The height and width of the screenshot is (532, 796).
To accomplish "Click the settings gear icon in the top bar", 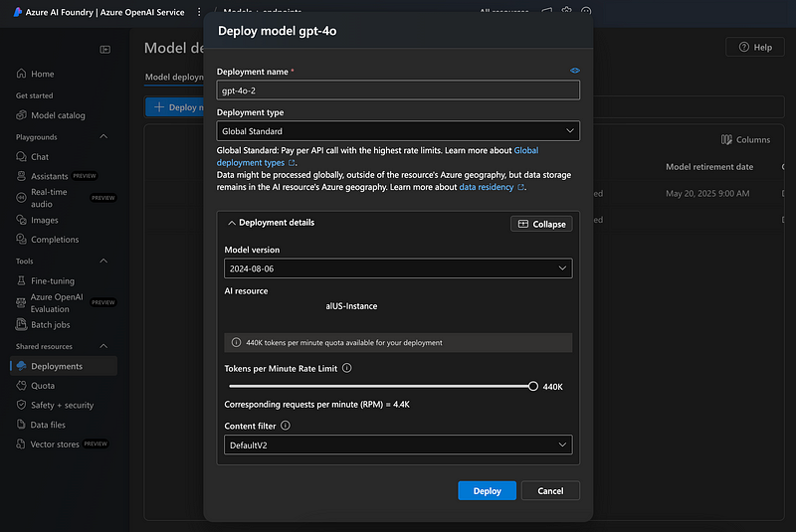I will pos(566,10).
